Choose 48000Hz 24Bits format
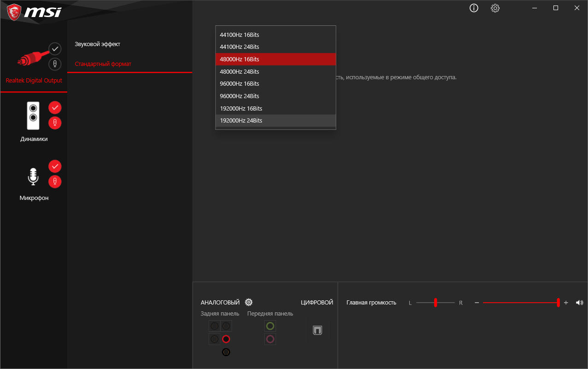This screenshot has width=588, height=369. (x=276, y=71)
